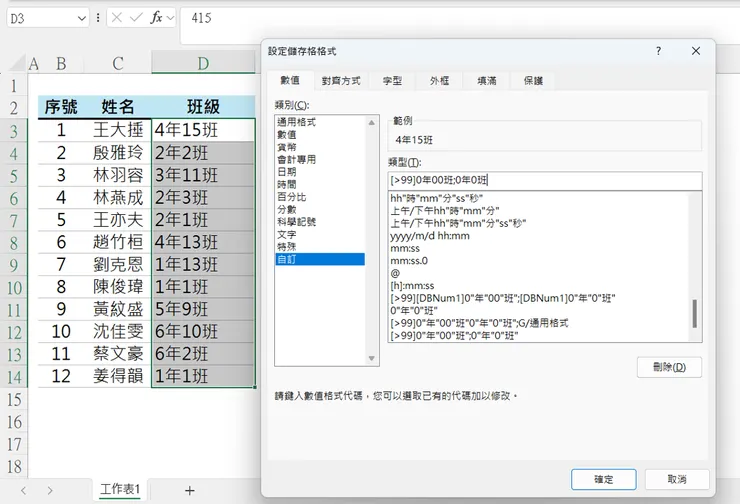
Task: Select format code mm:ss.0
Action: point(409,260)
